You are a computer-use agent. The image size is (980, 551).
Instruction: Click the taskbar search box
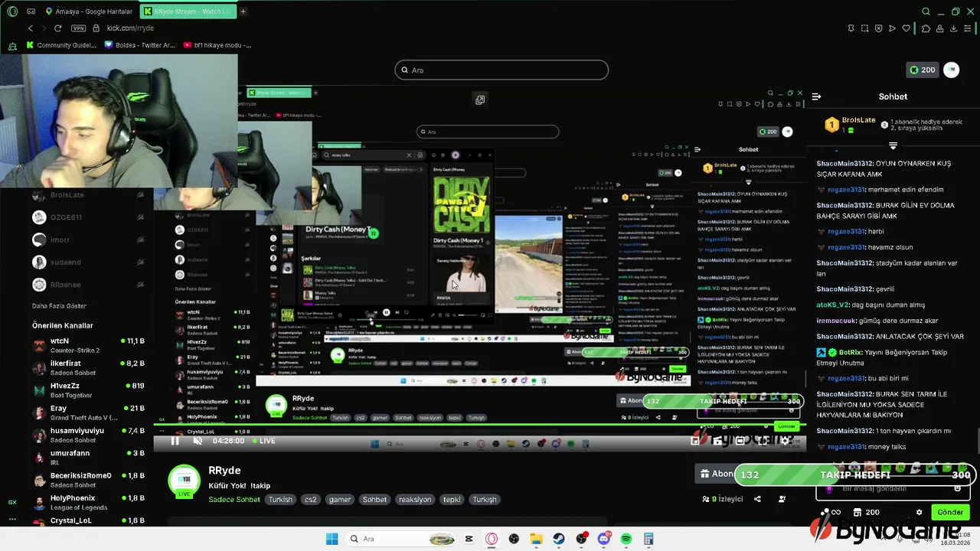pyautogui.click(x=400, y=539)
